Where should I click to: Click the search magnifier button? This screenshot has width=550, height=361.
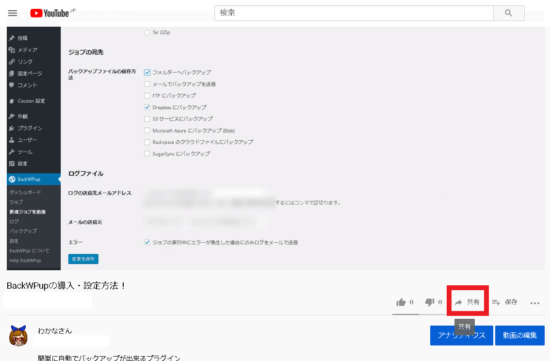[x=509, y=13]
